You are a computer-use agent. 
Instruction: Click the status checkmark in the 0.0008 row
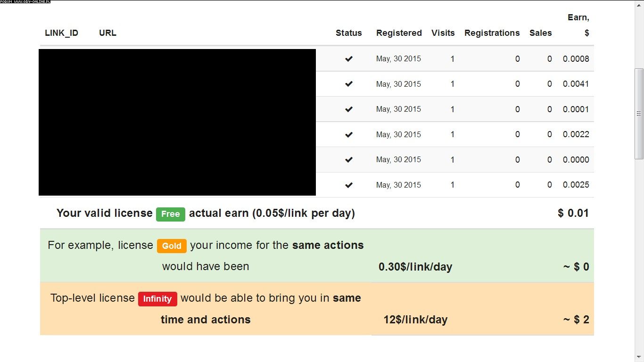point(349,59)
